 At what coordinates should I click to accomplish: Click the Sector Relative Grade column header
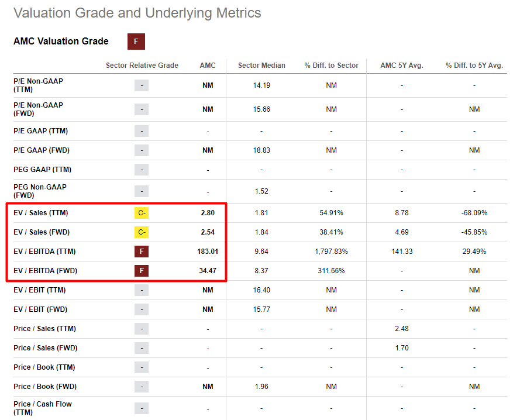[x=142, y=66]
